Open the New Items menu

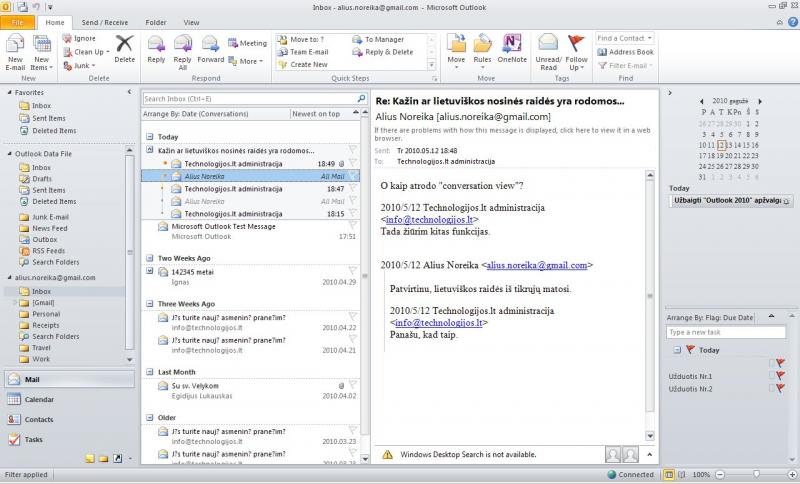(x=42, y=53)
